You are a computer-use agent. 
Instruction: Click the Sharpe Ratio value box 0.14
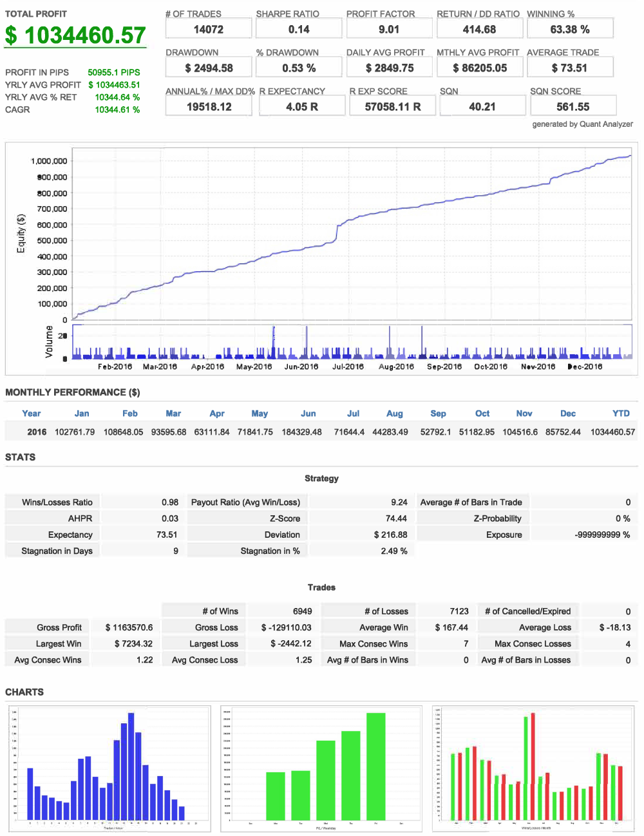click(x=299, y=30)
